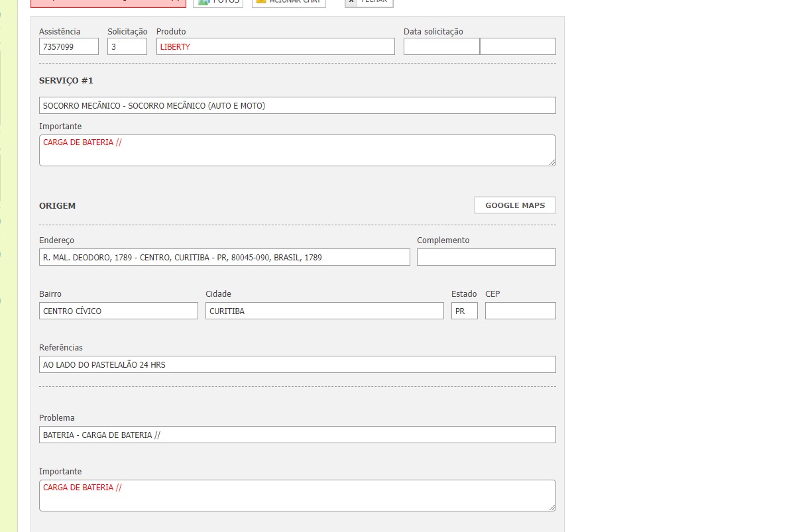Select the SOCORRO MECÂNICO service field
This screenshot has height=532, width=804.
coord(298,105)
